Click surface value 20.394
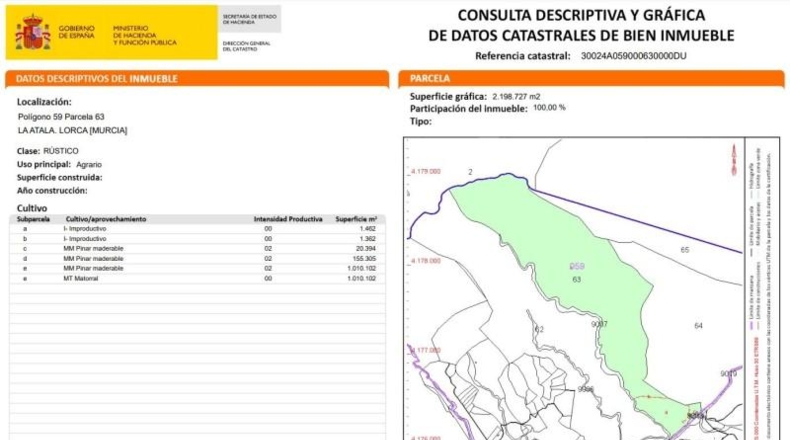Image resolution: width=790 pixels, height=440 pixels. point(366,248)
